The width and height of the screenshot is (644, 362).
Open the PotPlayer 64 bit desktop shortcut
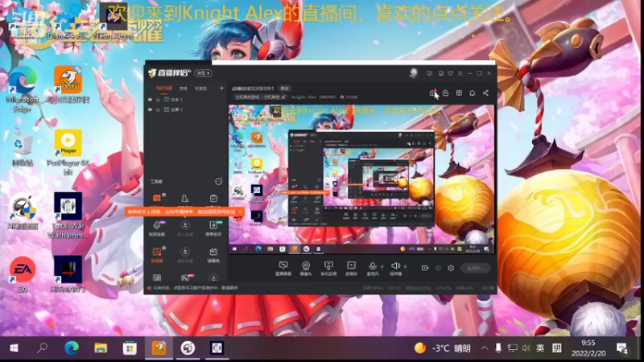68,152
